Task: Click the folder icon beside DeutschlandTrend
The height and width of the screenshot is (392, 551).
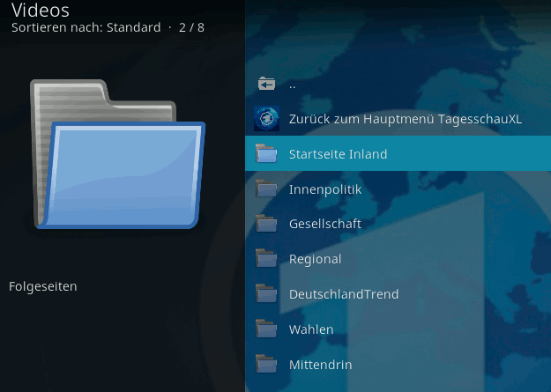Action: click(x=266, y=293)
